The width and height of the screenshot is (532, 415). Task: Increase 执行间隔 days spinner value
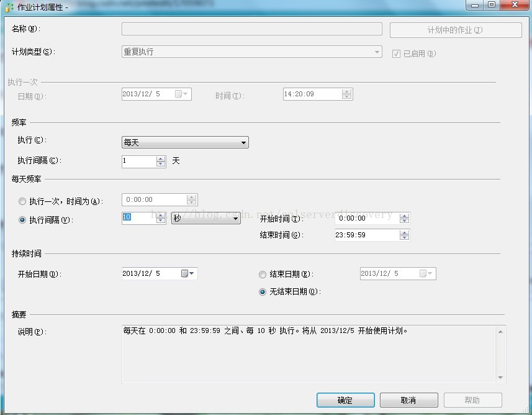click(161, 159)
